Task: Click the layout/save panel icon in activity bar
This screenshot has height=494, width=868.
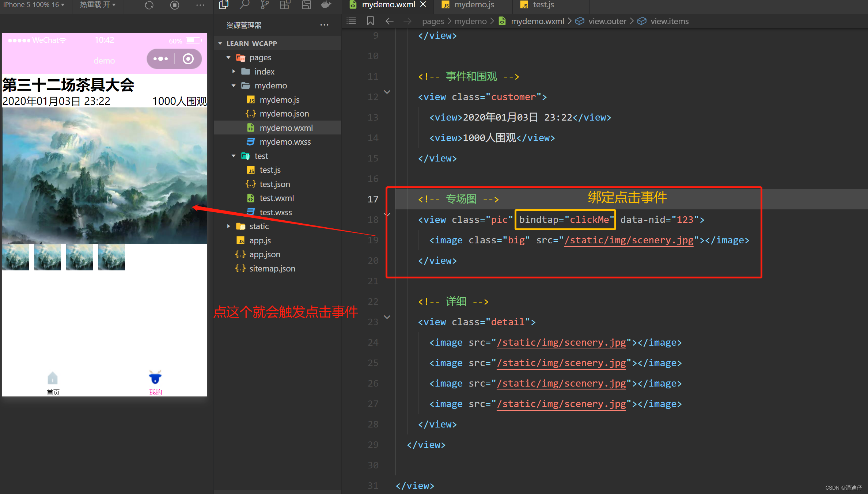Action: point(306,5)
